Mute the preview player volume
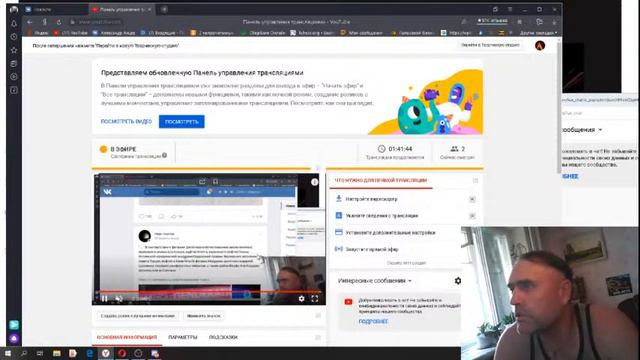This screenshot has height=360, width=640. pos(119,299)
